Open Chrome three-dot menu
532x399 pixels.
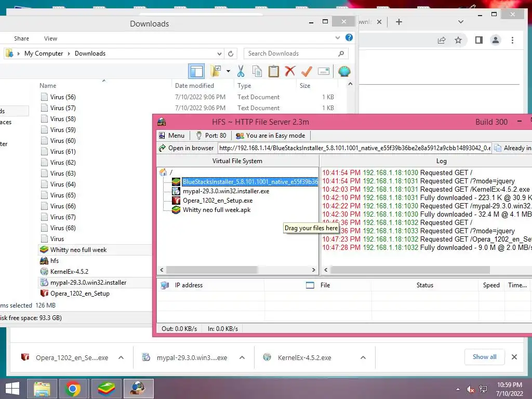pyautogui.click(x=512, y=40)
